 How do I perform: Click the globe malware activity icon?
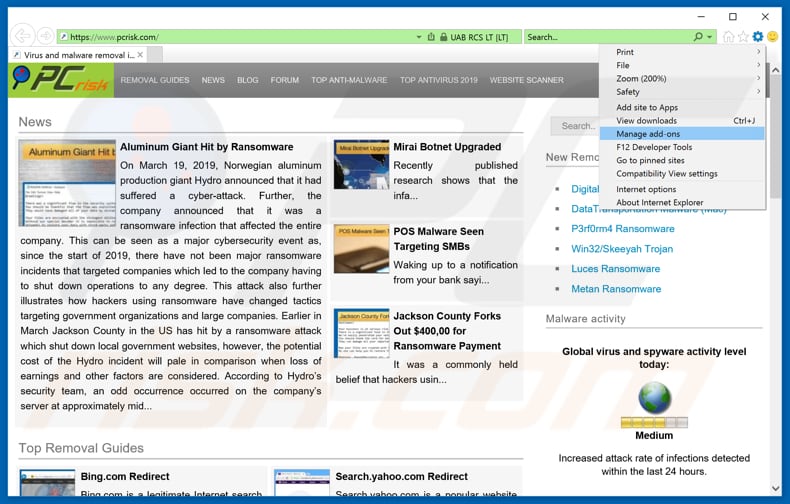[654, 398]
